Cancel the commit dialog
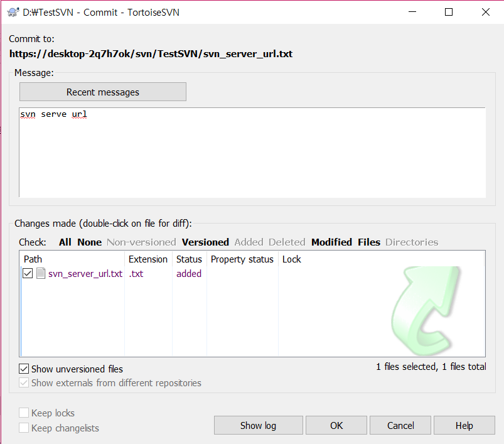 400,425
